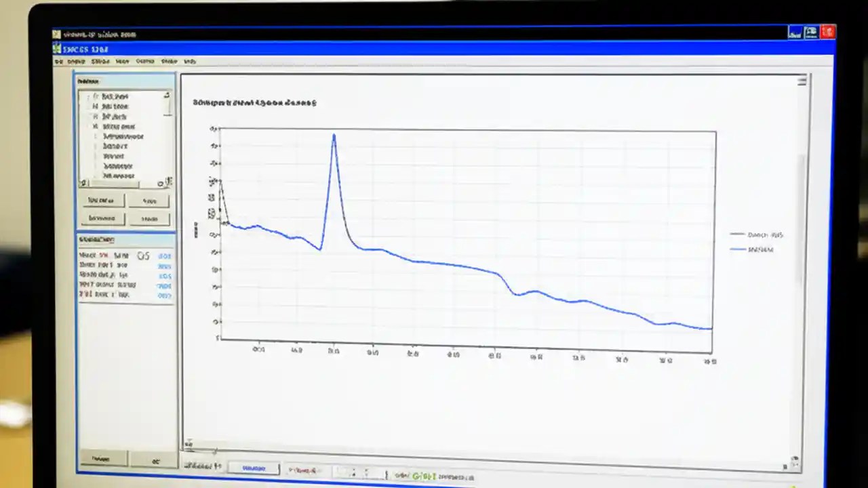The width and height of the screenshot is (868, 488).
Task: Select the window icon on the top-right title bar
Action: [811, 32]
